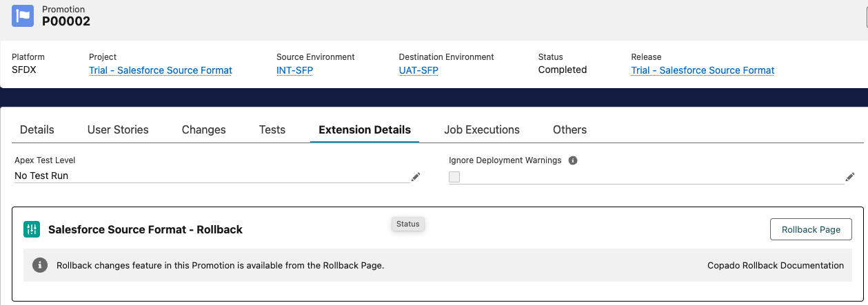This screenshot has width=868, height=305.
Task: Click the Salesforce Source Format Rollback sliders icon
Action: pos(32,229)
